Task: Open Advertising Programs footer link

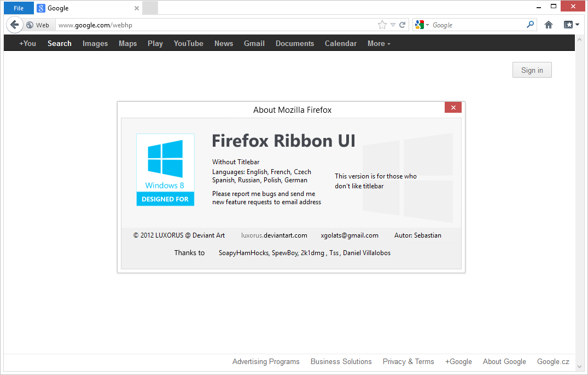Action: coord(266,361)
